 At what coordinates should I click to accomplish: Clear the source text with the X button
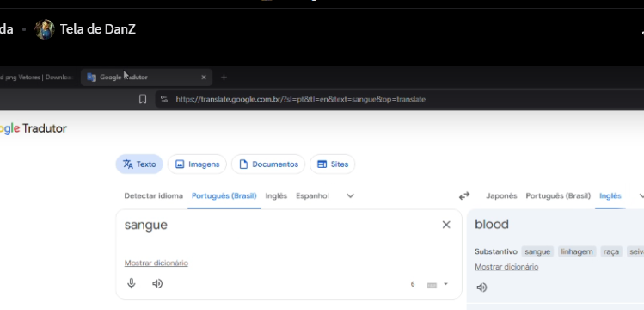click(446, 225)
